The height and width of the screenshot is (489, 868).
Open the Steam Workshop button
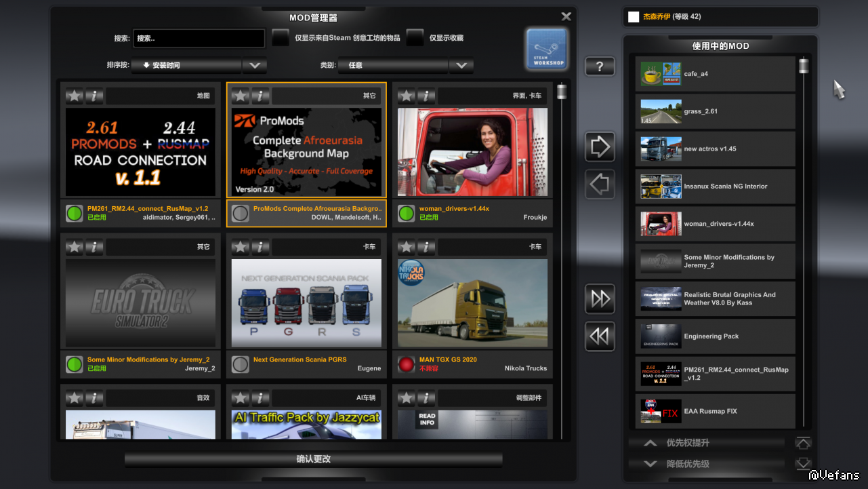pyautogui.click(x=546, y=49)
